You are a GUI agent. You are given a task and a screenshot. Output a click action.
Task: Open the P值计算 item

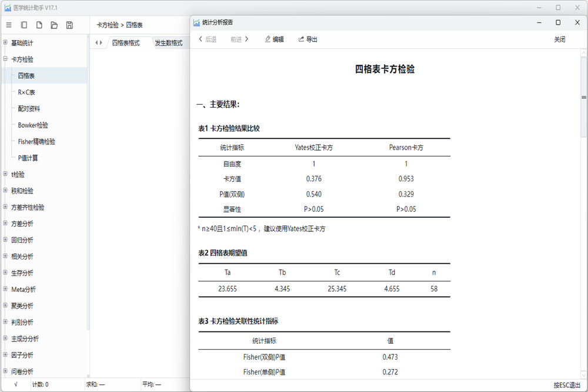[28, 158]
